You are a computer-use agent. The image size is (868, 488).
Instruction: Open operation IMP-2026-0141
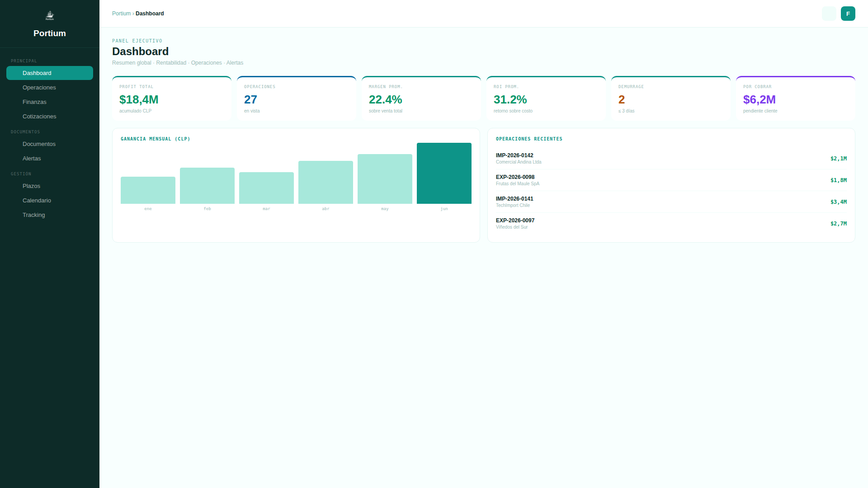(671, 202)
